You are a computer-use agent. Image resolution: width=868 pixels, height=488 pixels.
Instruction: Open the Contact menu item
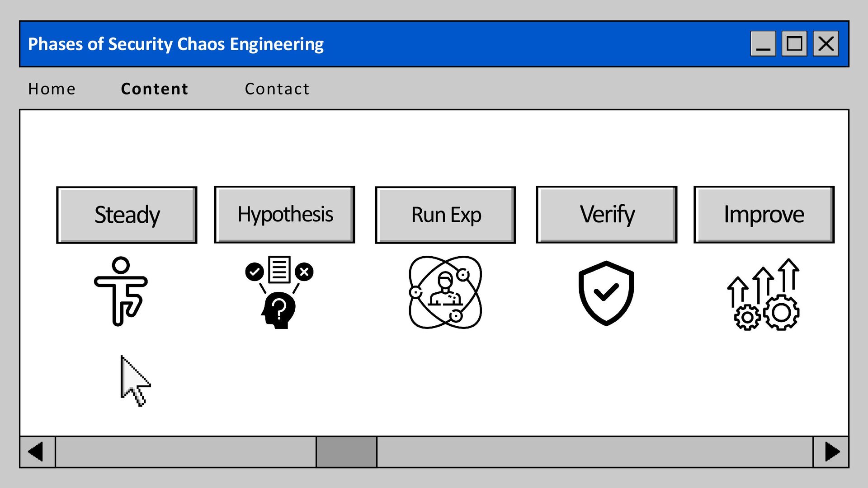coord(277,89)
